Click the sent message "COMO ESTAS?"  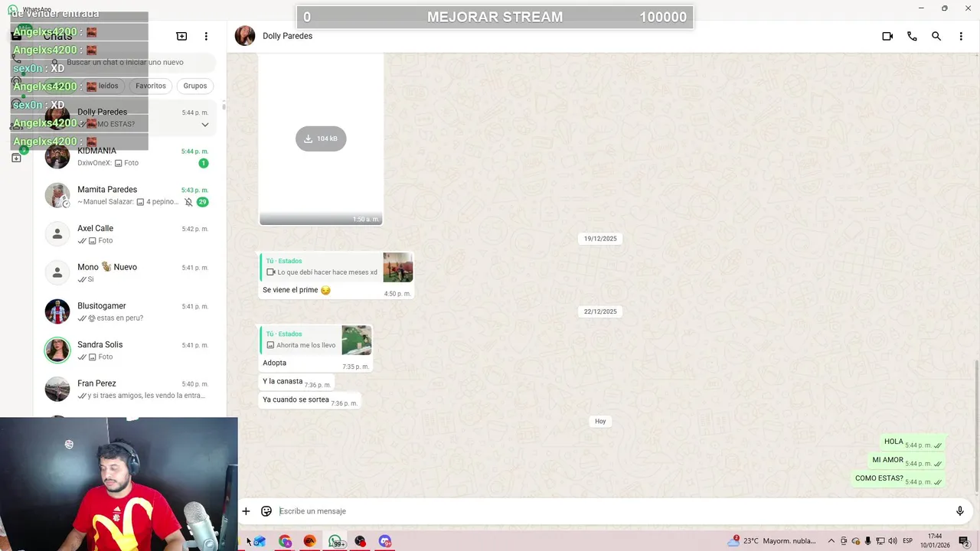[x=879, y=478]
